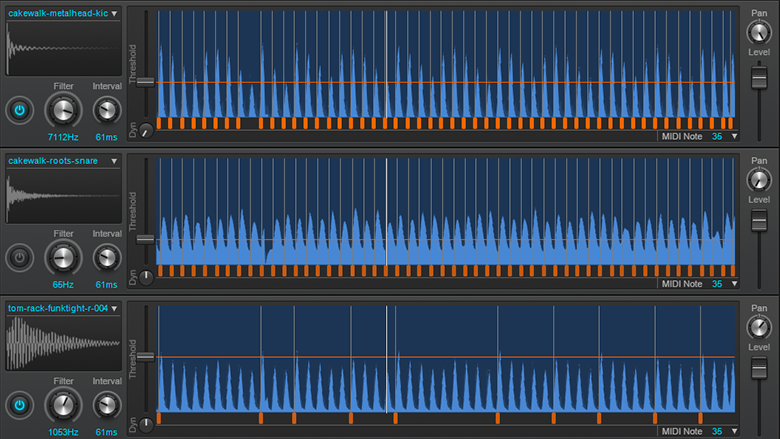Click Level fader on kick track
Viewport: 780px width, 439px height.
(759, 77)
